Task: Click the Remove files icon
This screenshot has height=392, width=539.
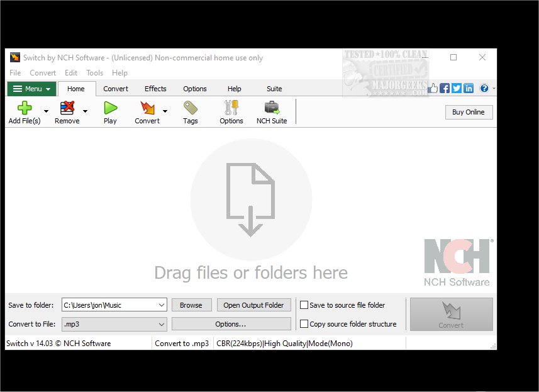Action: click(x=67, y=108)
